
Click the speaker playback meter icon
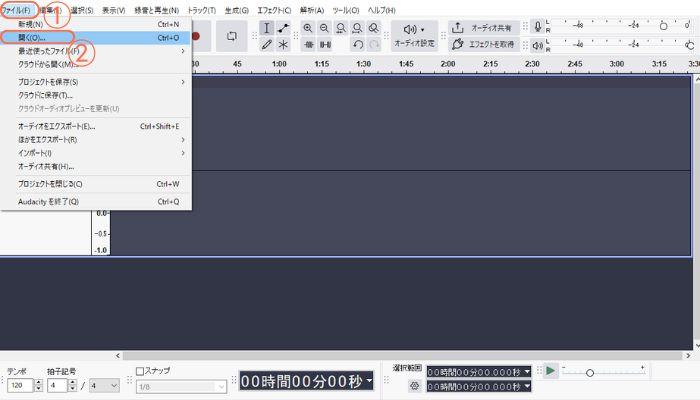pos(538,45)
